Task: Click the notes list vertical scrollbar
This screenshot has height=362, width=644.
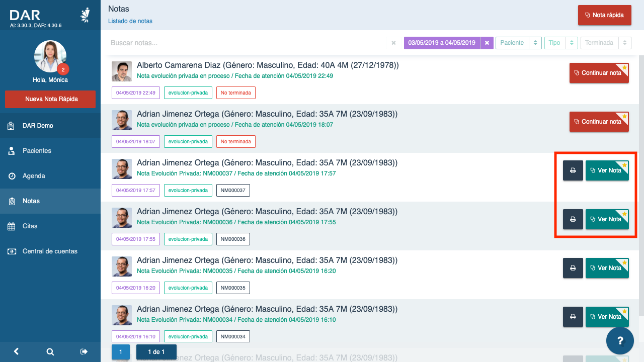Action: point(641,186)
